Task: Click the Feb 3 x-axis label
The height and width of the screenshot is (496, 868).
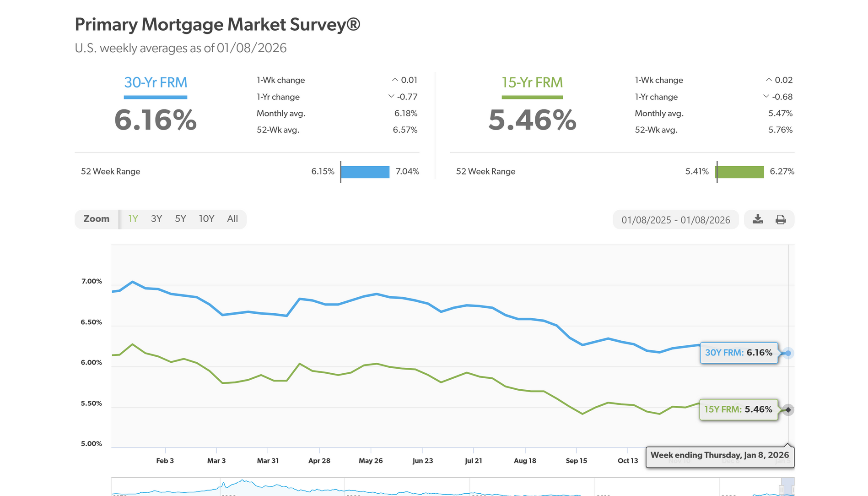Action: [165, 461]
